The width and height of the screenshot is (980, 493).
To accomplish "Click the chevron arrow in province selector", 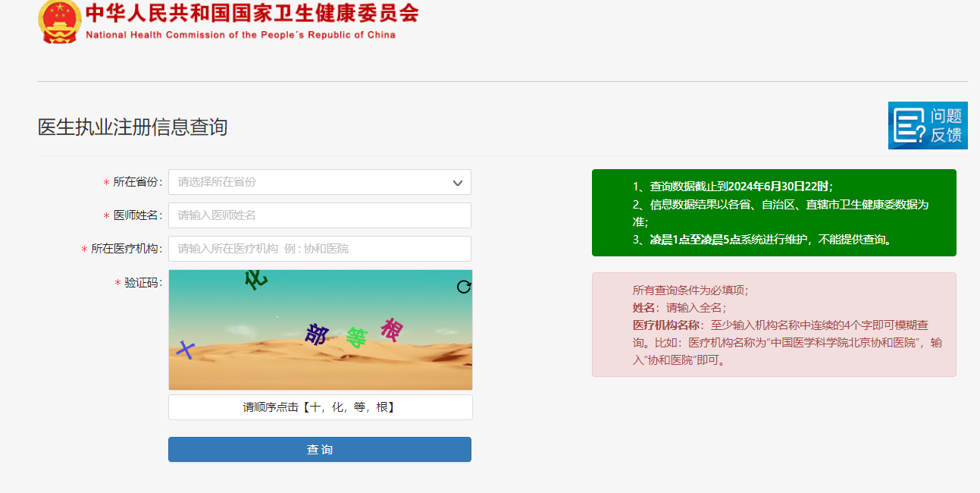I will (458, 183).
